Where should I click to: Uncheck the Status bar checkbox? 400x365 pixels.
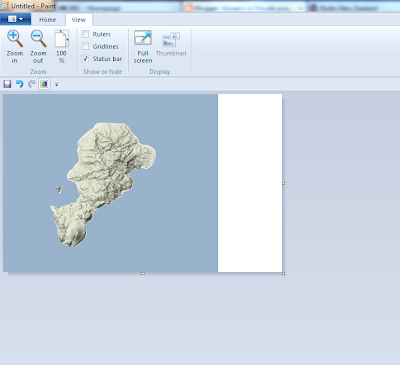(85, 58)
